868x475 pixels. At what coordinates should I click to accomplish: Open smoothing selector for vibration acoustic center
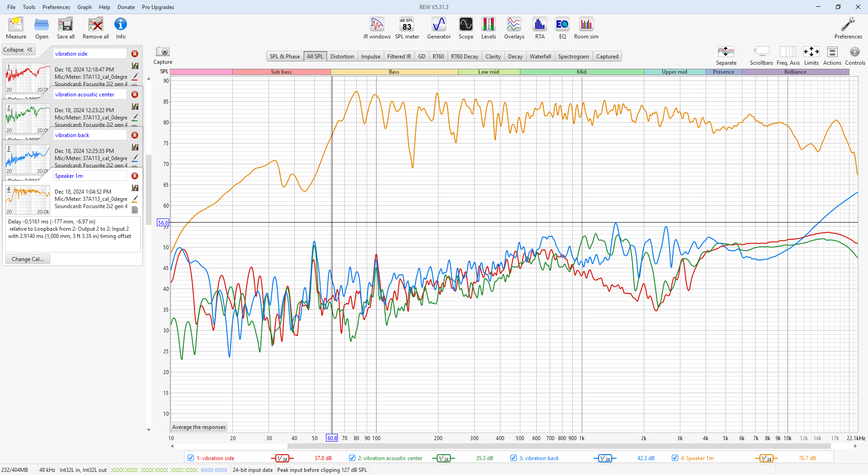point(444,458)
